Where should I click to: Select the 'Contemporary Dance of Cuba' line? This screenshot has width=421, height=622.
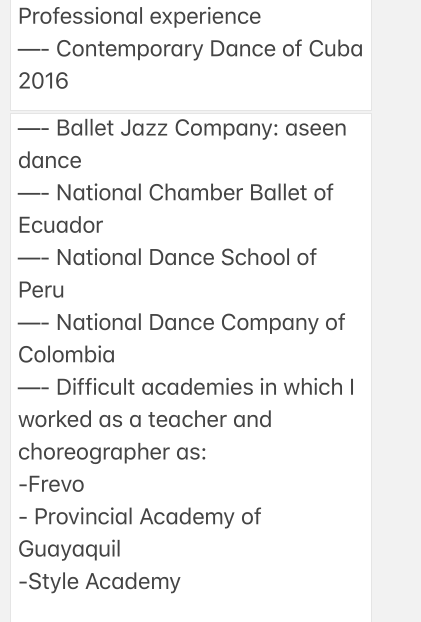tap(190, 49)
